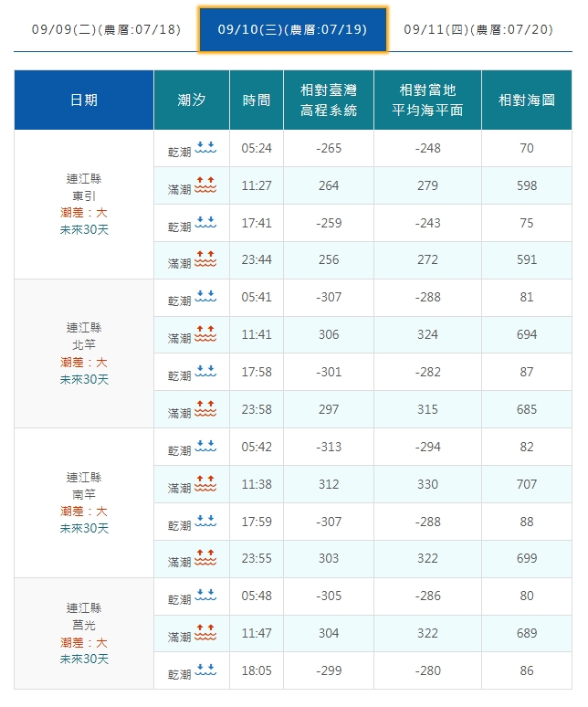Click the high tide icon at 11:27 for 東引
This screenshot has width=588, height=707.
click(x=205, y=185)
